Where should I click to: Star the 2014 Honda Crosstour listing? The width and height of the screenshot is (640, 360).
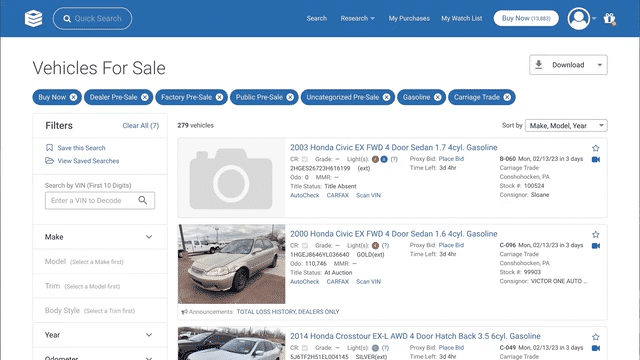click(596, 337)
